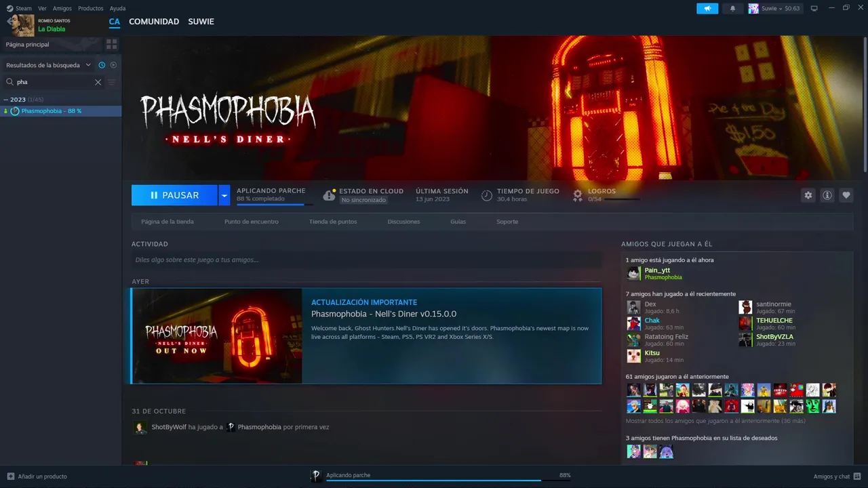The width and height of the screenshot is (868, 488).
Task: Switch to the COMUNIDAD tab
Action: (154, 22)
